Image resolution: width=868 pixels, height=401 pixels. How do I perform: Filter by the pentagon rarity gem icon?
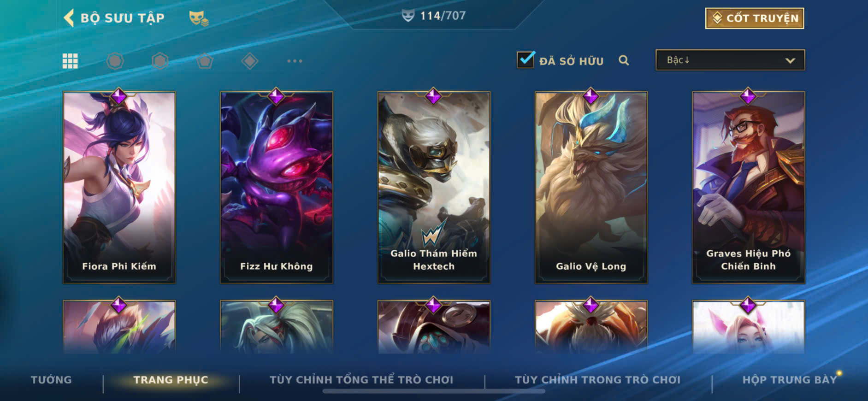pyautogui.click(x=205, y=61)
